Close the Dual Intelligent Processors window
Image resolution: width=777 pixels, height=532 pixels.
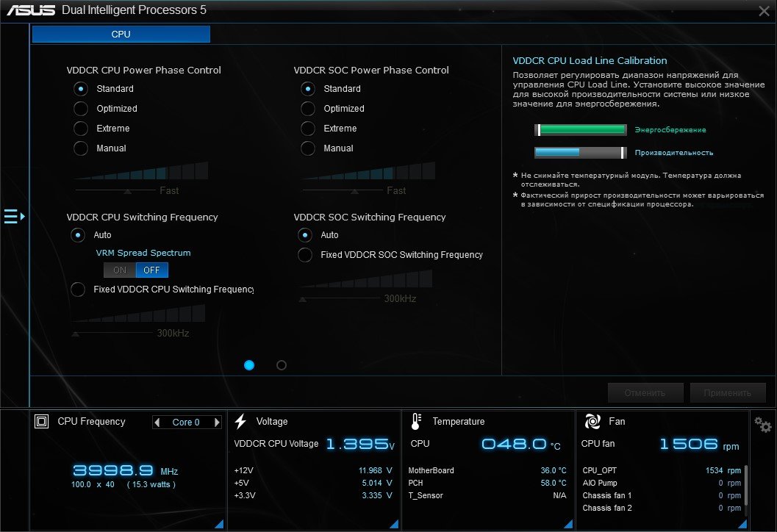pyautogui.click(x=764, y=11)
